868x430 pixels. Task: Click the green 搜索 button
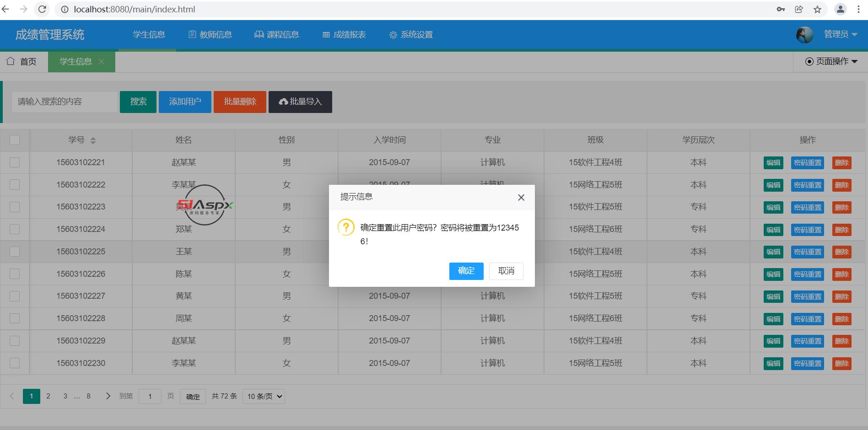point(138,102)
